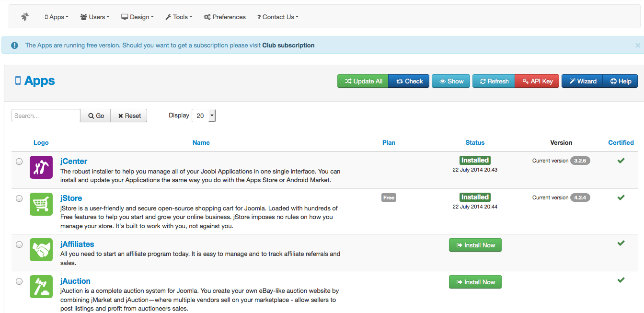Open the jStore app link
The width and height of the screenshot is (644, 313).
pos(71,198)
